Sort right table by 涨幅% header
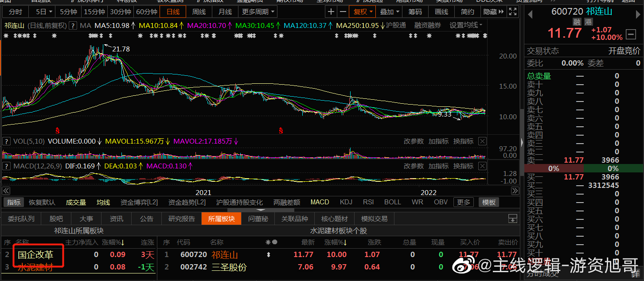The width and height of the screenshot is (644, 281). pos(336,242)
